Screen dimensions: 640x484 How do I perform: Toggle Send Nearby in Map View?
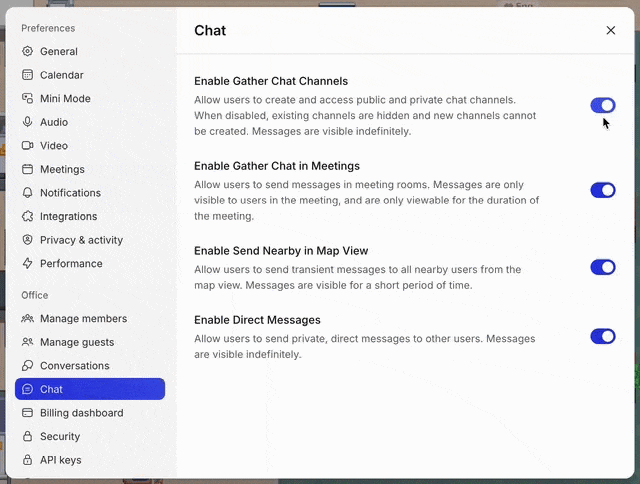coord(603,267)
